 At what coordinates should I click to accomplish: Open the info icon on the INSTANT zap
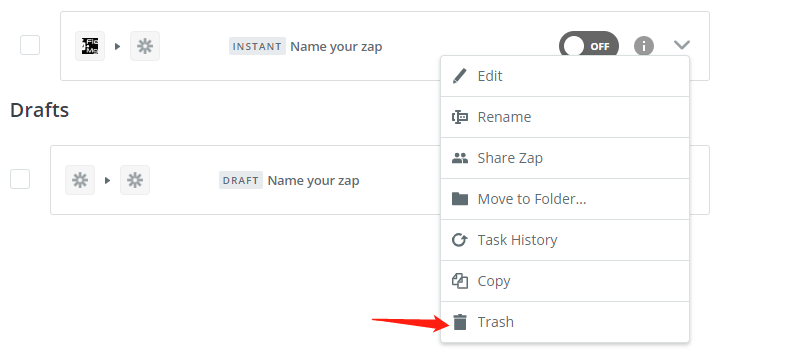pos(644,46)
